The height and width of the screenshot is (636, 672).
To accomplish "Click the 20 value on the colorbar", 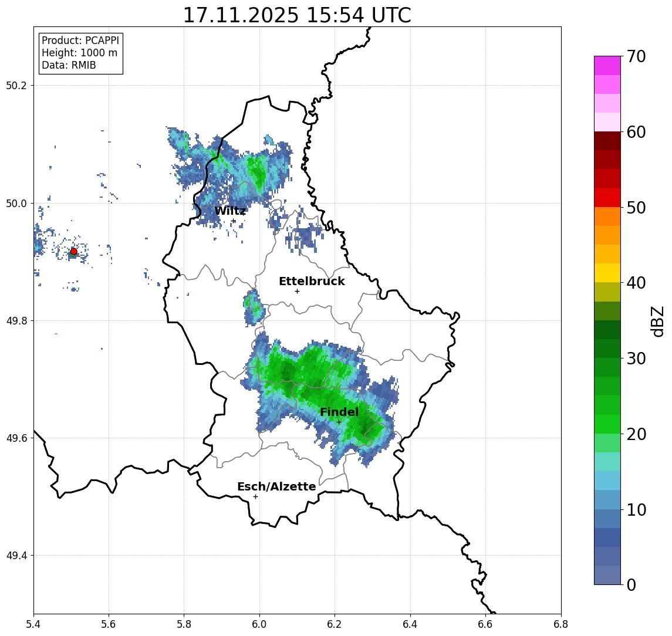I will pyautogui.click(x=636, y=434).
